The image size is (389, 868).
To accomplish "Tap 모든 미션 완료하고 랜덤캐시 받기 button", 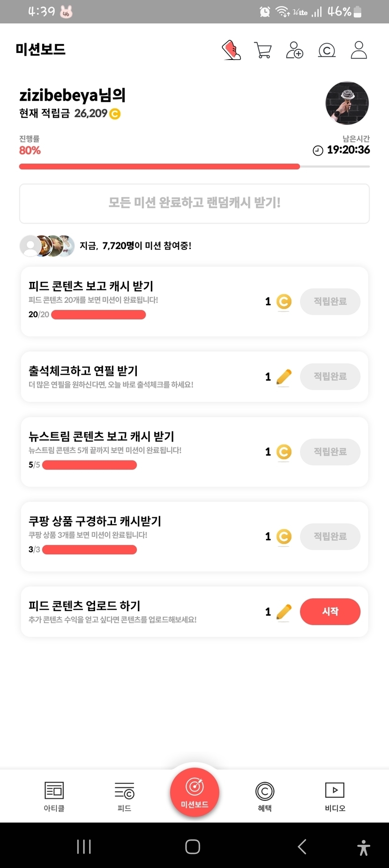I will click(x=194, y=203).
